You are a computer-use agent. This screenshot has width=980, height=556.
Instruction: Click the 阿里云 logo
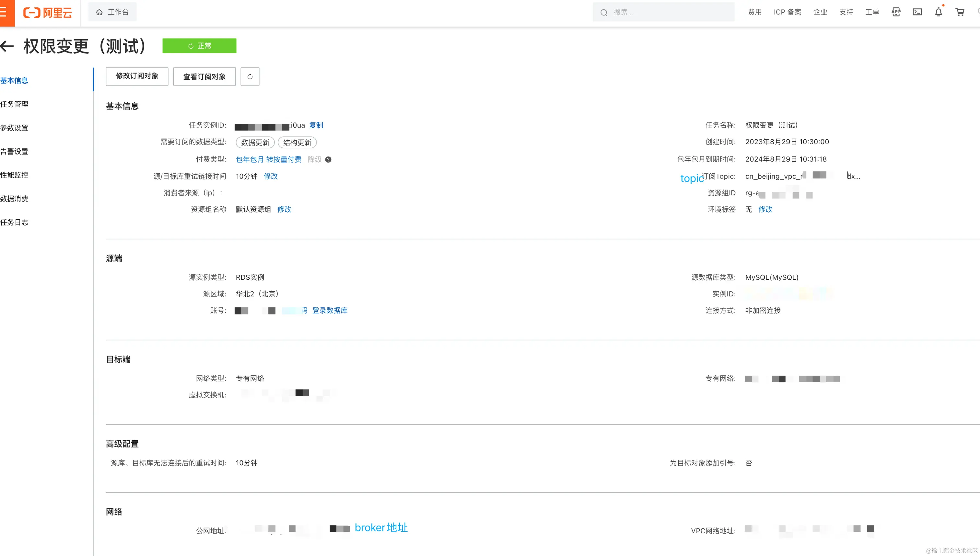tap(48, 13)
